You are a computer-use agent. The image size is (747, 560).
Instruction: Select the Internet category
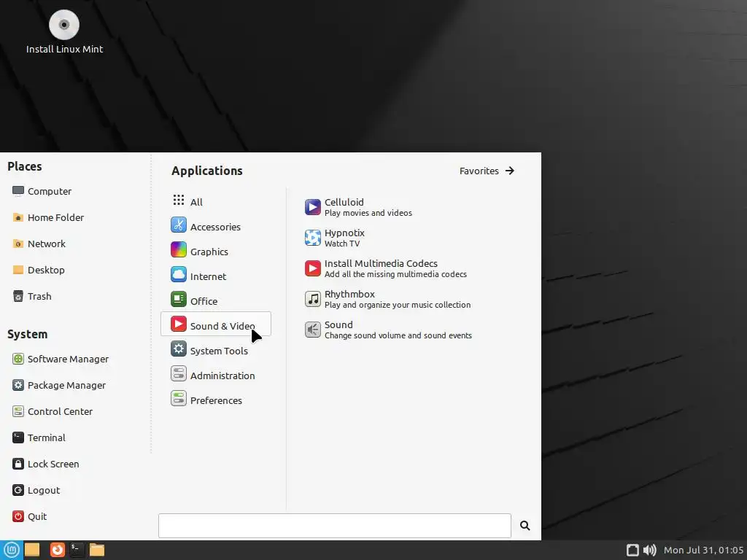216,276
